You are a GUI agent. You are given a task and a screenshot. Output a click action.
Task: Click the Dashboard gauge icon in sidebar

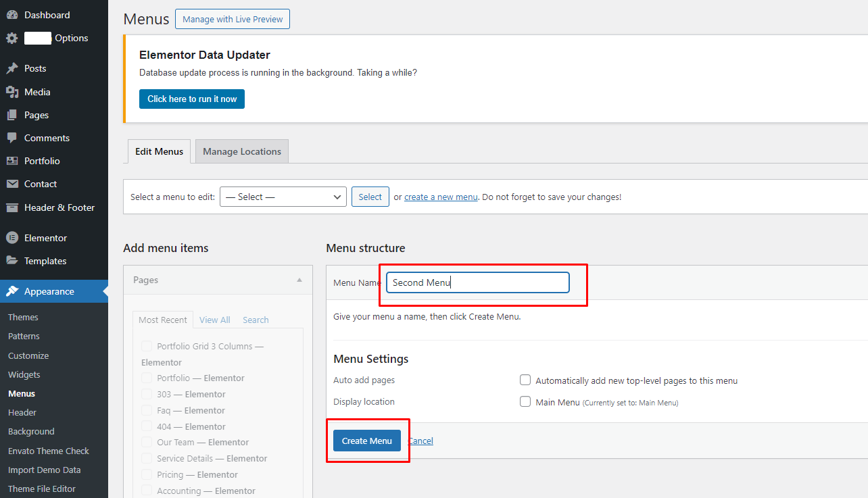(x=12, y=15)
